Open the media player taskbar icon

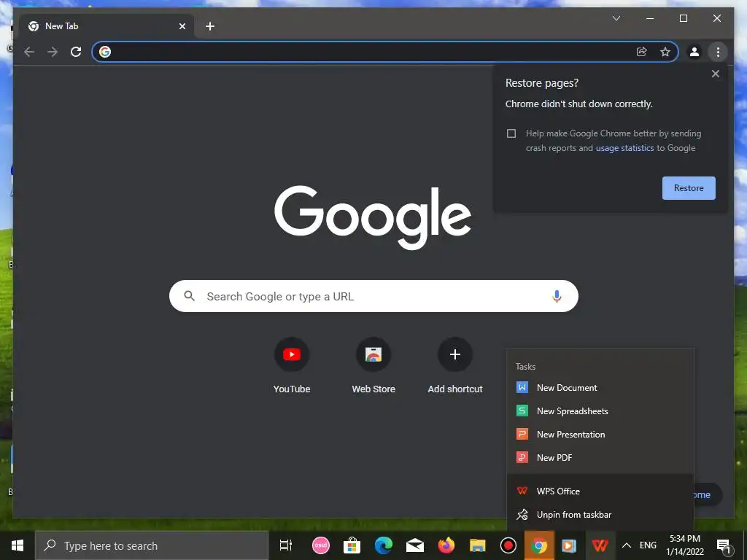point(568,545)
